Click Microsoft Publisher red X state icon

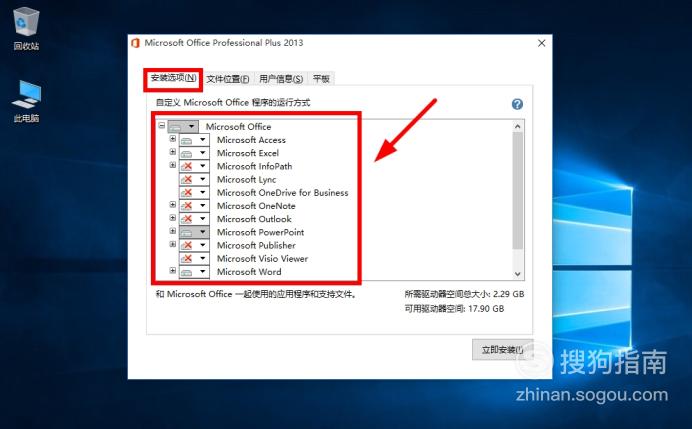tap(187, 245)
